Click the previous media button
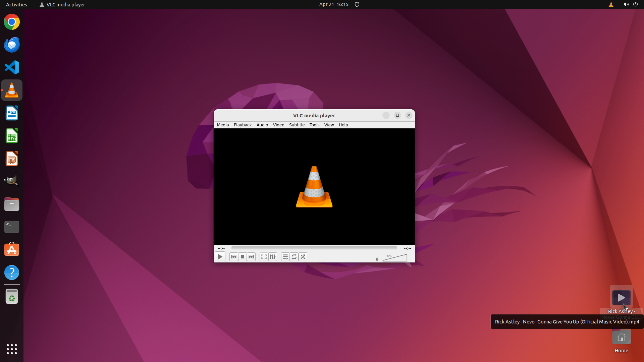Image resolution: width=644 pixels, height=362 pixels. point(234,257)
